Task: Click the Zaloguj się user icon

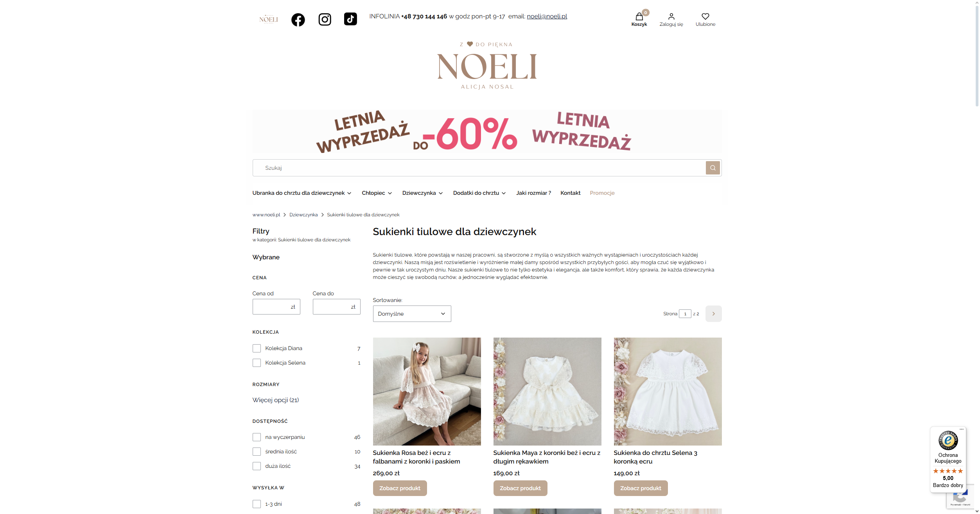Action: 671,20
